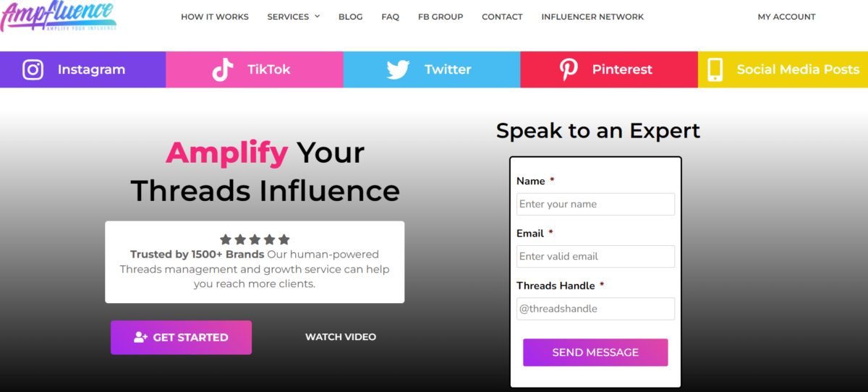868x392 pixels.
Task: Click the smartphone icon for Social Media Posts
Action: (x=715, y=69)
